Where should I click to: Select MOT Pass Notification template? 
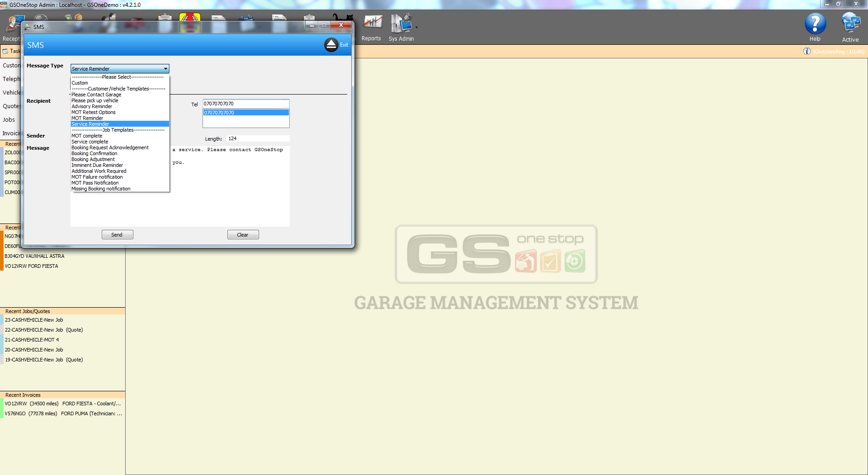pos(120,183)
